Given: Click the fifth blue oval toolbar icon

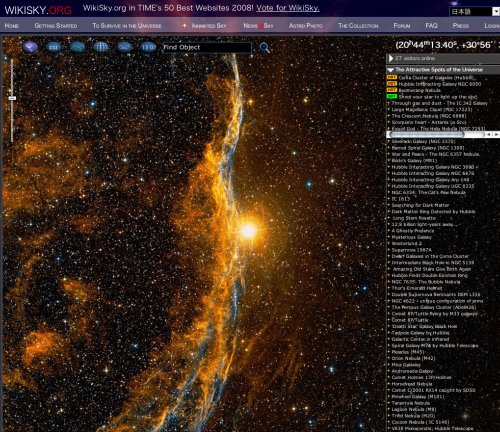Looking at the screenshot, I should (x=125, y=47).
